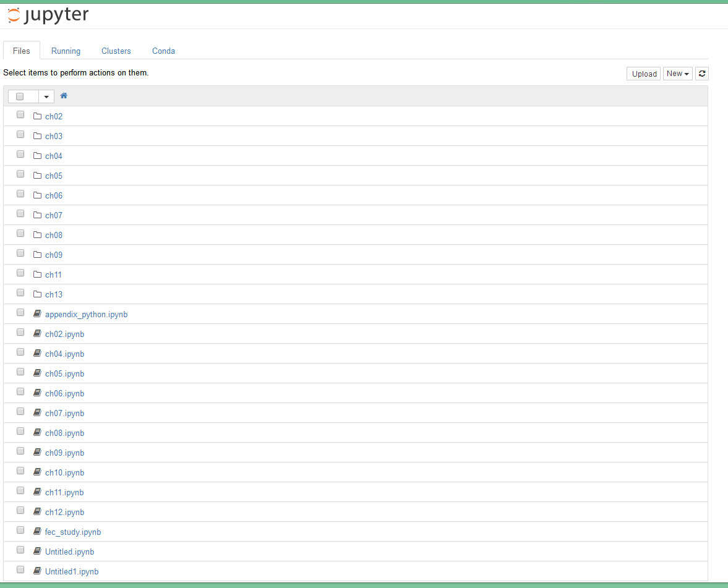Select the checkbox for ch05.ipynb
Image resolution: width=728 pixels, height=588 pixels.
click(20, 372)
